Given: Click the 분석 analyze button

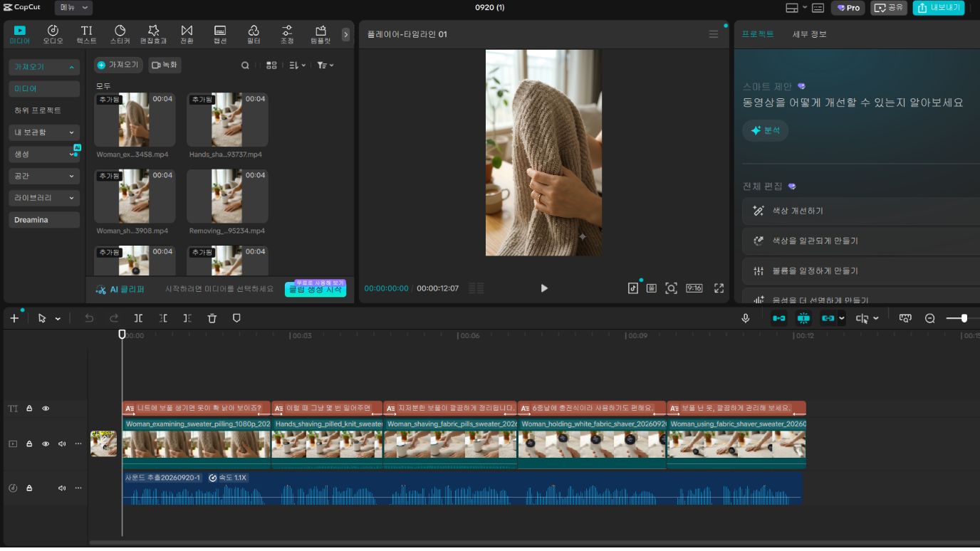Looking at the screenshot, I should [765, 131].
